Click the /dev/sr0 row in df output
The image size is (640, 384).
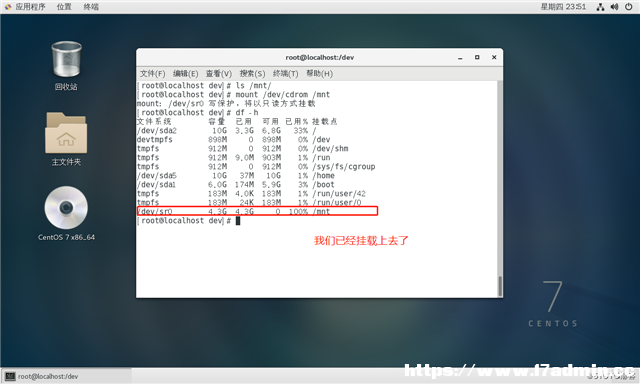click(257, 211)
